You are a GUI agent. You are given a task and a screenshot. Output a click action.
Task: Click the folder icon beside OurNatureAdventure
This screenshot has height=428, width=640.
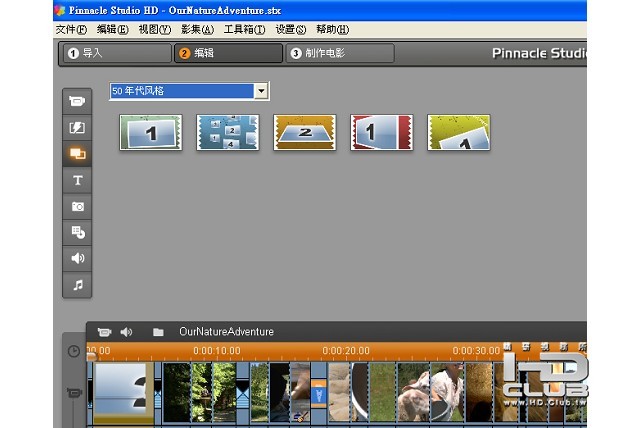click(158, 332)
